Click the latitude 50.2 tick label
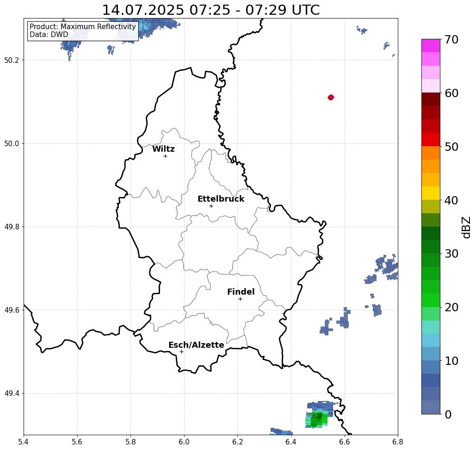Screen dimensions: 476x450 tap(12, 60)
